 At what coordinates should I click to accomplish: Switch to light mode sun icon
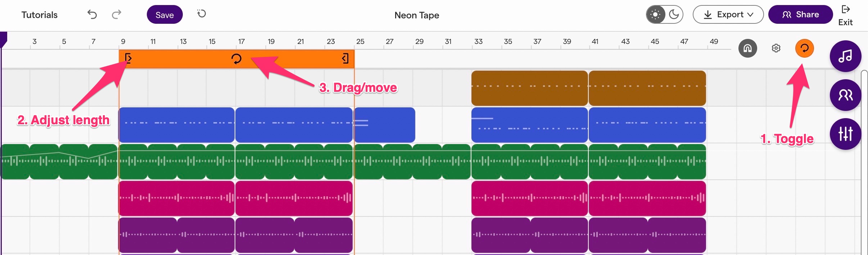coord(656,14)
